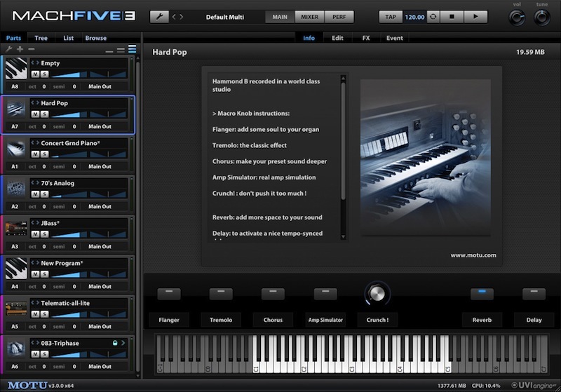This screenshot has width=561, height=392.
Task: Add a new part with plus icon
Action: pos(20,49)
